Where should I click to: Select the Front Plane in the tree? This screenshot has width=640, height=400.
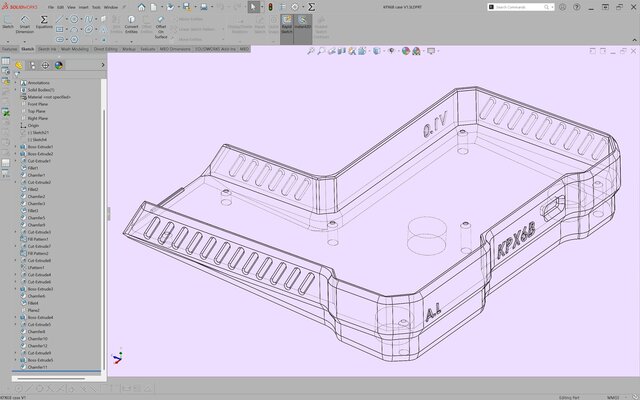pyautogui.click(x=38, y=103)
